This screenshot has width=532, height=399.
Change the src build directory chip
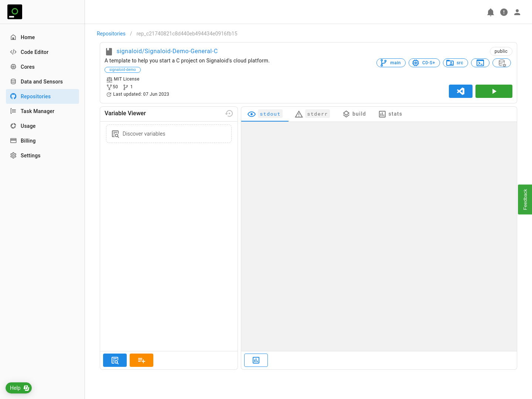(x=456, y=63)
